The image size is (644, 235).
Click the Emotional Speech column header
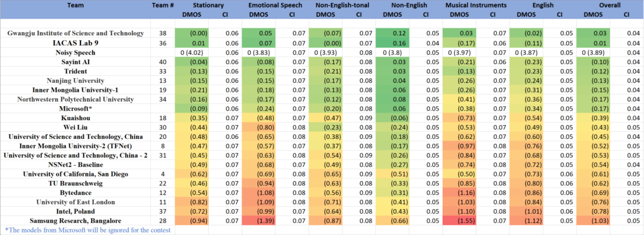(275, 5)
